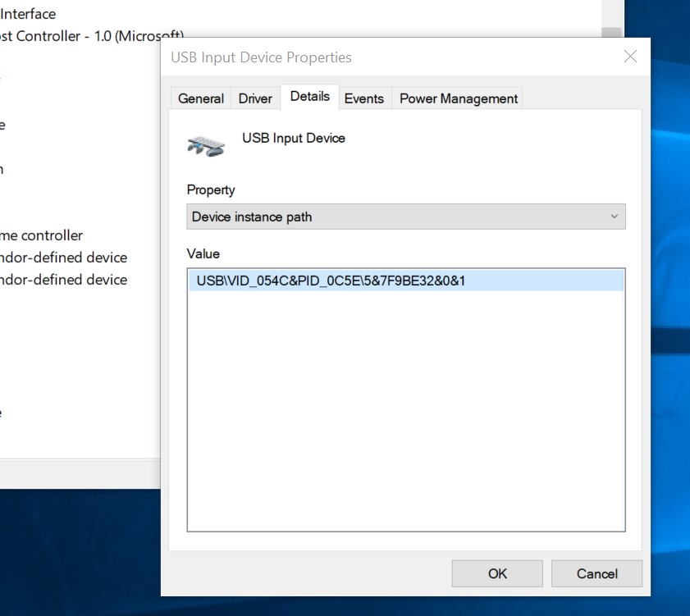Close the USB Input Device Properties dialog
The width and height of the screenshot is (690, 616).
coord(630,57)
